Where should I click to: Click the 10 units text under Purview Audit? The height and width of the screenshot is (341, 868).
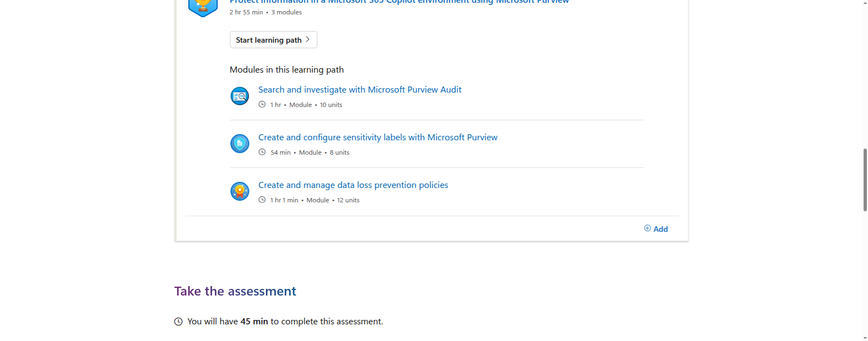click(331, 105)
